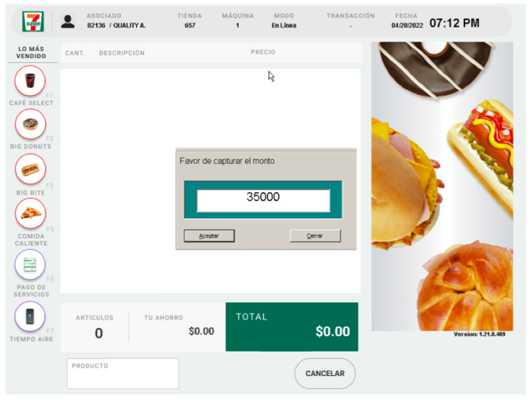Click the chocolate donut promotional image
532x400 pixels.
click(435, 69)
